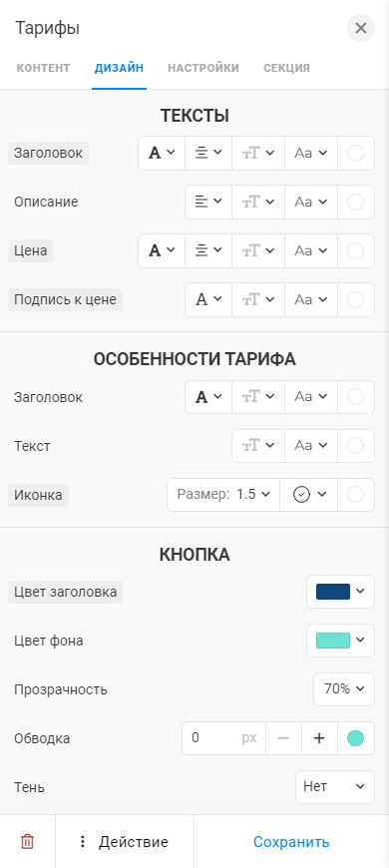Select color circle for Иконка row
This screenshot has width=389, height=868.
(x=355, y=494)
